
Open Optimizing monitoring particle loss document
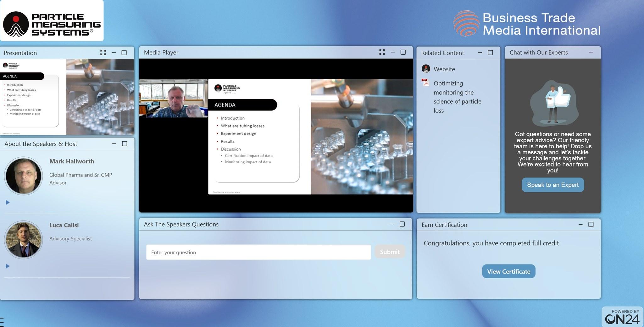(457, 97)
